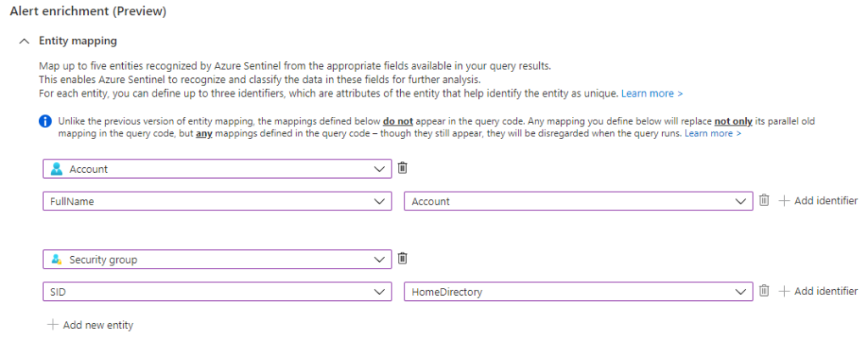Open the Account entity type dropdown
Viewport: 868px width, 340px height.
click(217, 169)
